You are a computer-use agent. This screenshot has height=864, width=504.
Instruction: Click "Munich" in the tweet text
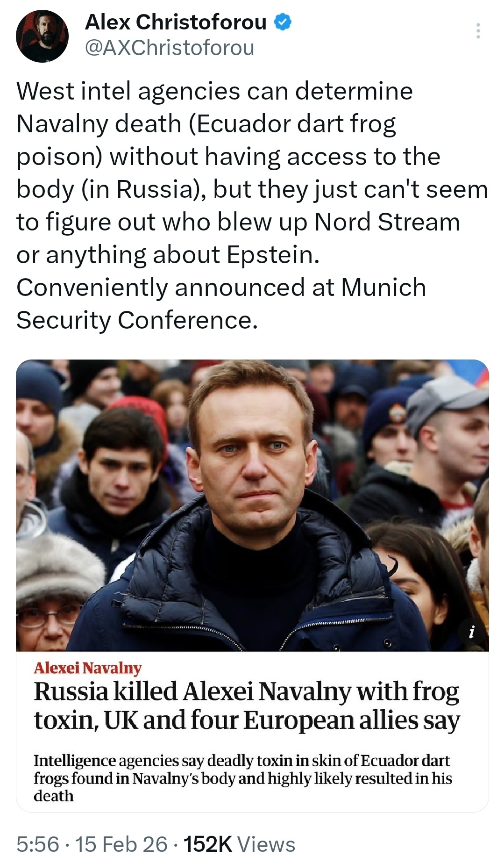pos(383,288)
